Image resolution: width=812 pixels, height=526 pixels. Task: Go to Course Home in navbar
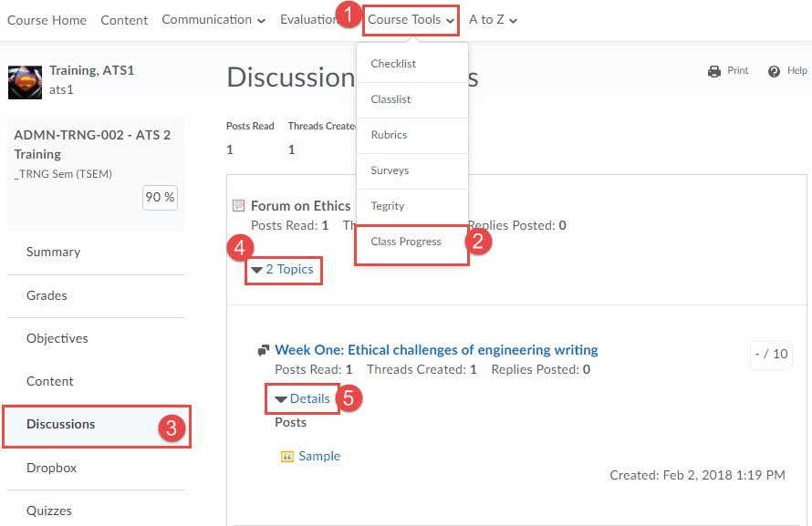click(47, 20)
